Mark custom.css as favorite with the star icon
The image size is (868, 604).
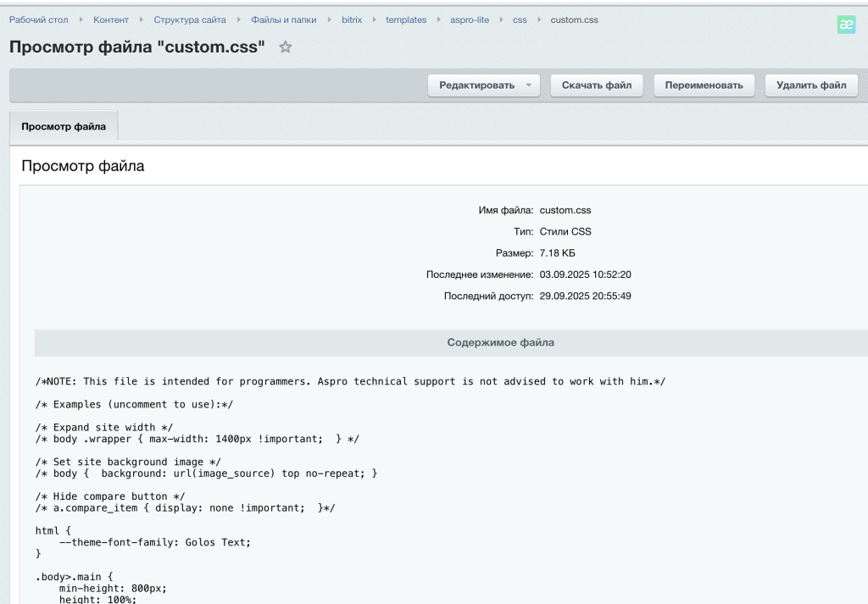click(285, 47)
